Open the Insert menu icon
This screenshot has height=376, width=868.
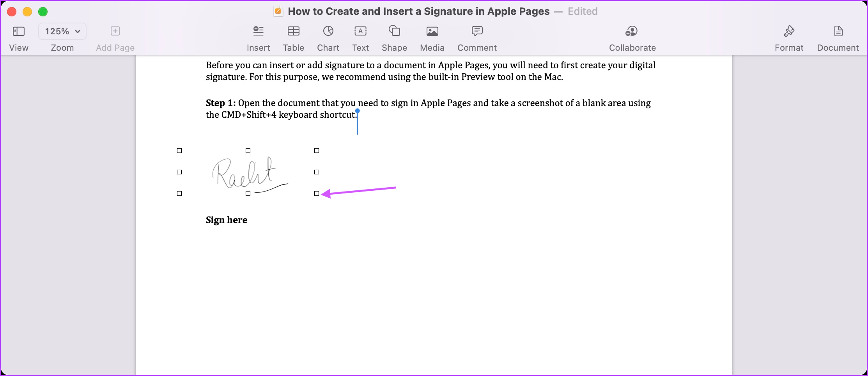(x=258, y=31)
